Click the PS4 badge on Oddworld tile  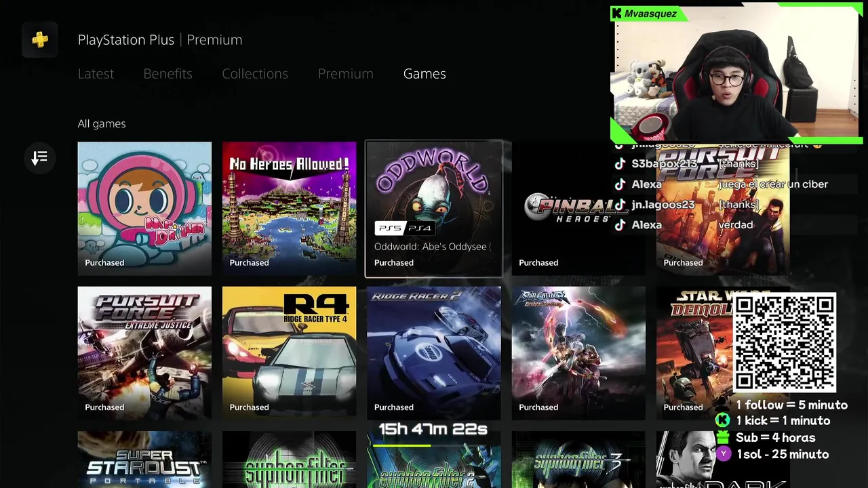point(420,228)
